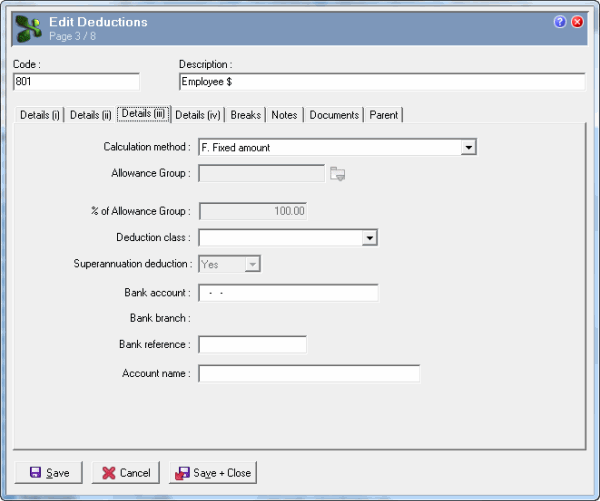Click the Bank reference input field
This screenshot has height=501, width=600.
pos(253,344)
